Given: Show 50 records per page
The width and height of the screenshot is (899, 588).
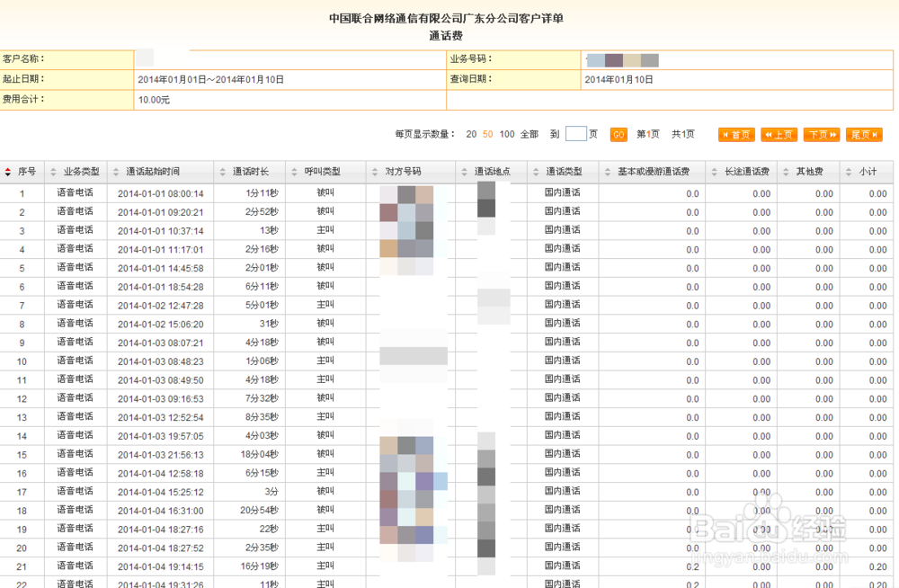Looking at the screenshot, I should [x=488, y=134].
